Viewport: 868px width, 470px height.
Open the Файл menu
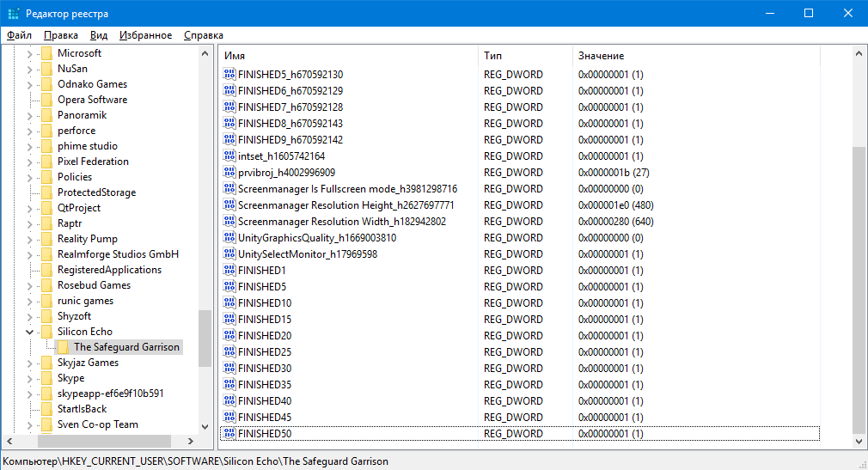(x=20, y=35)
